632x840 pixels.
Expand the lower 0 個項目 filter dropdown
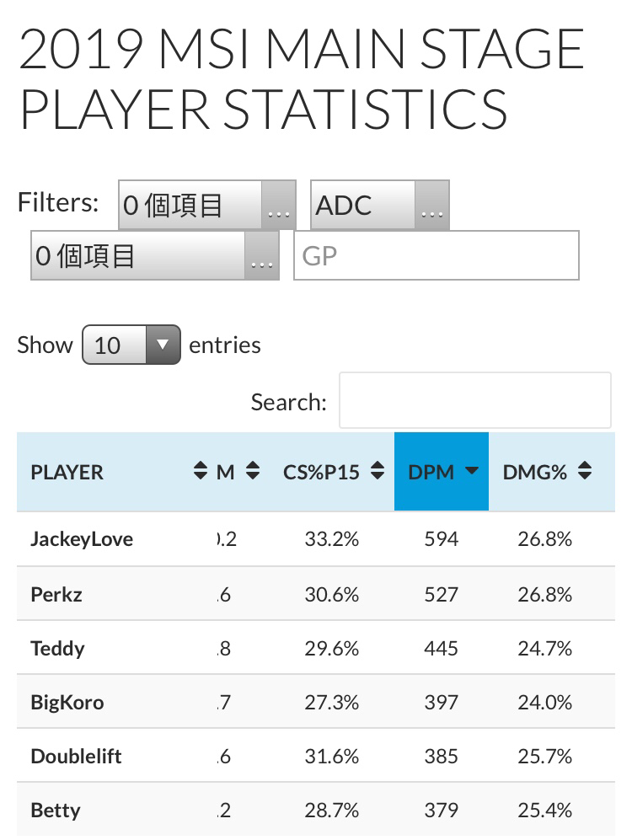[155, 255]
